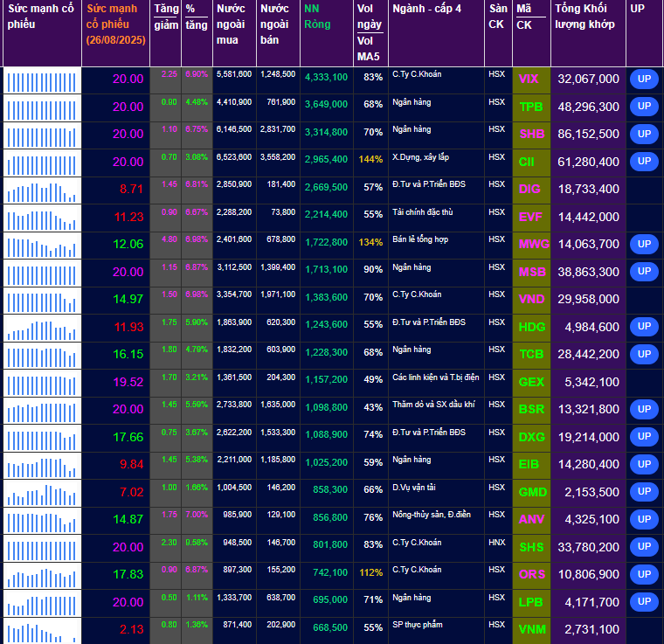The image size is (664, 644).
Task: Click foreign buy value 5,581,600
Action: tap(234, 74)
